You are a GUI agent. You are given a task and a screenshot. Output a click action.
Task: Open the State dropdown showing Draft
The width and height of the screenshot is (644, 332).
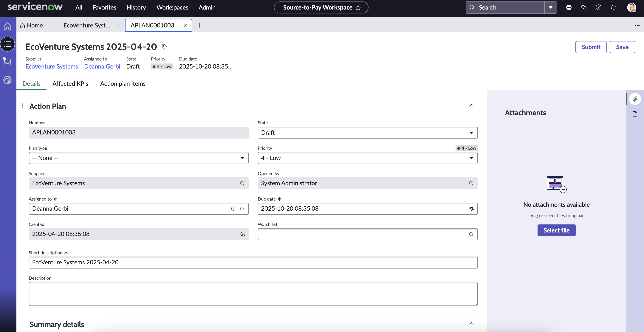[x=368, y=133]
